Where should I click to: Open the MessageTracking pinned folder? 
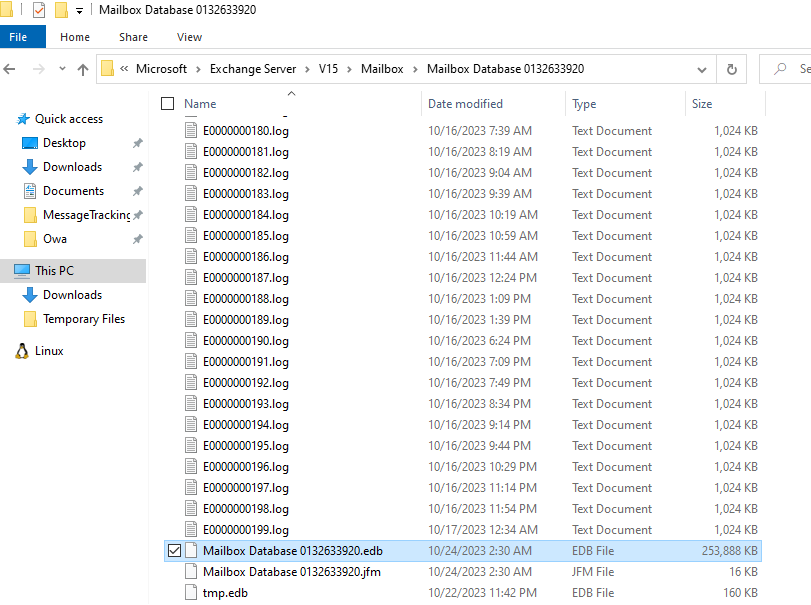pos(86,215)
